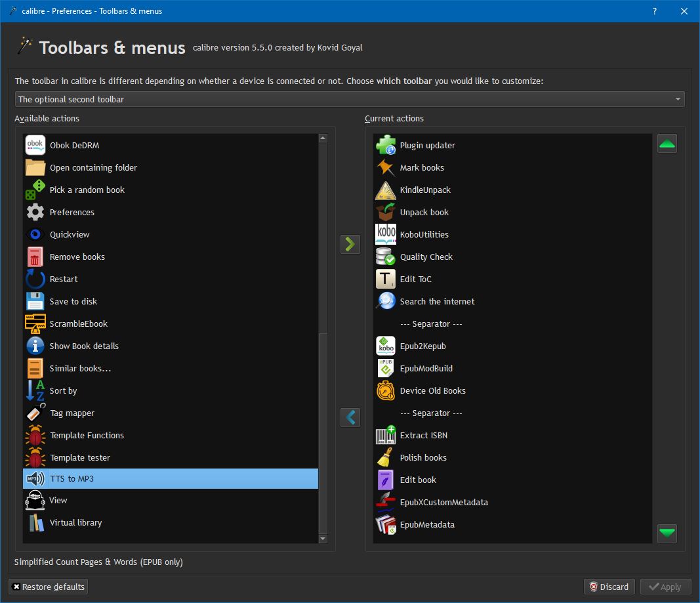Viewport: 700px width, 603px height.
Task: Click the Edit book purple icon
Action: (x=386, y=480)
